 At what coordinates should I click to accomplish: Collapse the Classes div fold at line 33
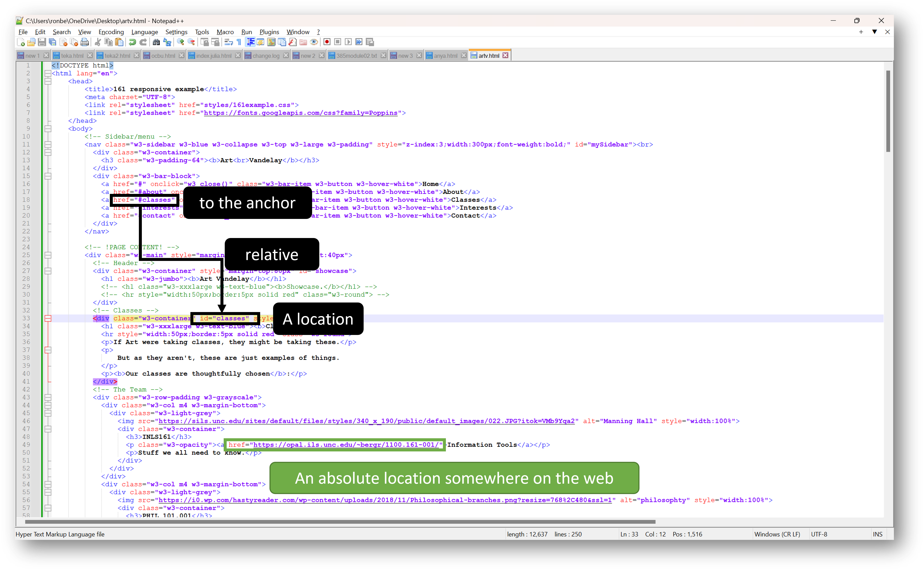pos(48,318)
